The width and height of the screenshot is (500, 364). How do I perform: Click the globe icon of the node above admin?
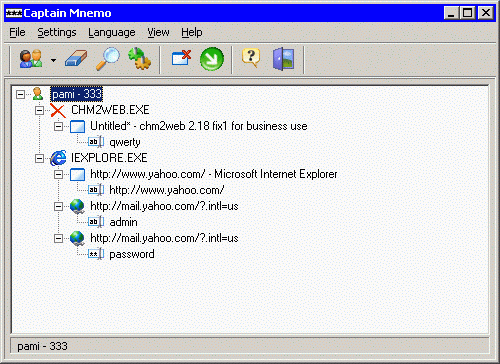click(x=77, y=206)
